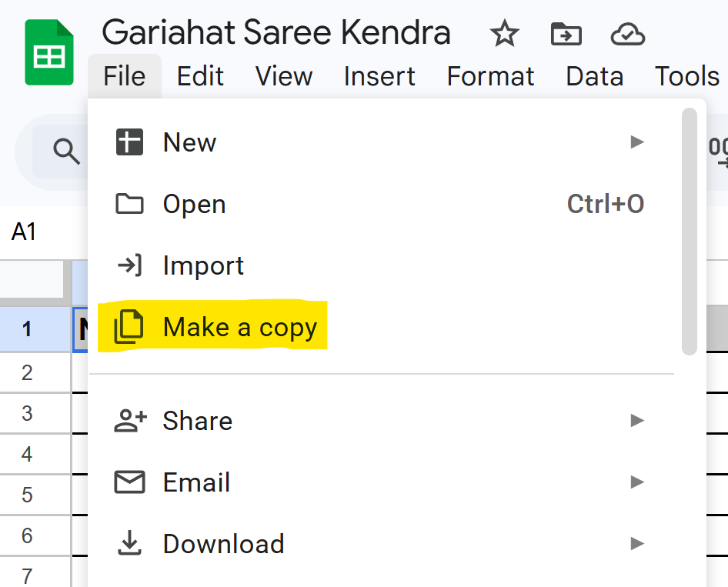This screenshot has width=728, height=587.
Task: Click the Google Sheets home logo
Action: pos(49,52)
